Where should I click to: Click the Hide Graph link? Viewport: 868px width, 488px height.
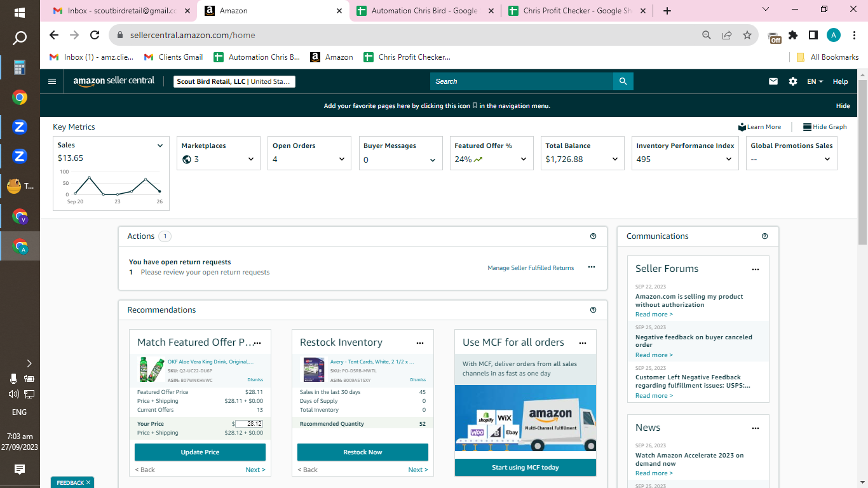[x=825, y=127]
